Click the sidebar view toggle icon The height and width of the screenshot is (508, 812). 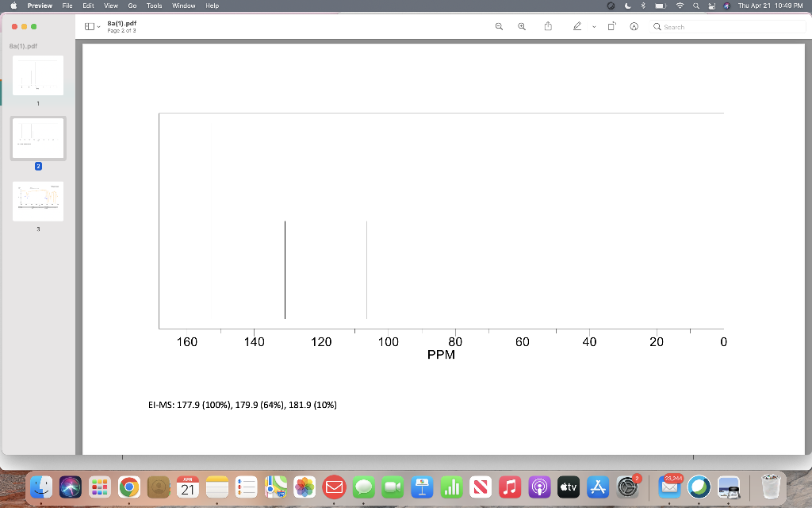click(89, 26)
